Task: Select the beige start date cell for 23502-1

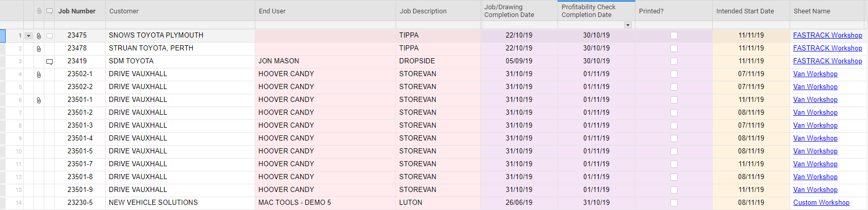Action: tap(751, 74)
